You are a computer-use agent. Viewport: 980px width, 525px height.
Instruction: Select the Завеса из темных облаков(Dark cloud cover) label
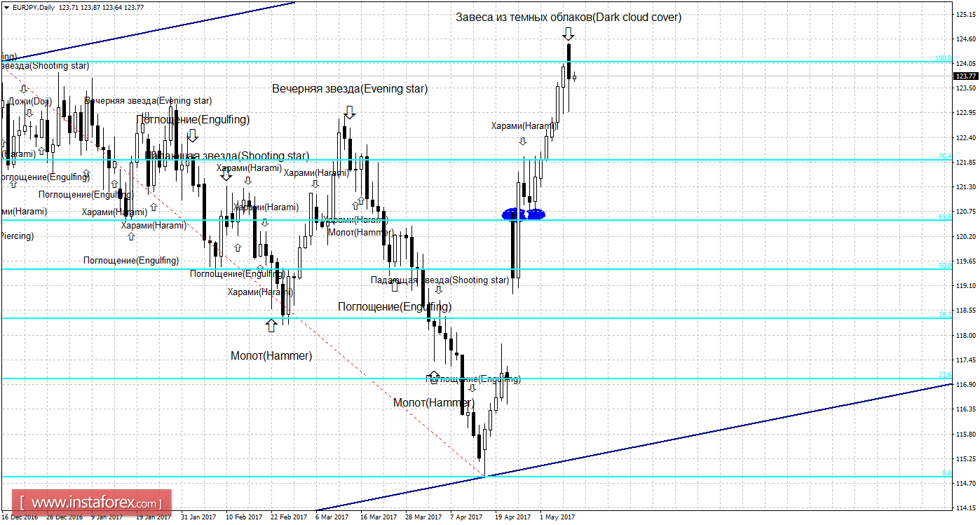(x=569, y=18)
